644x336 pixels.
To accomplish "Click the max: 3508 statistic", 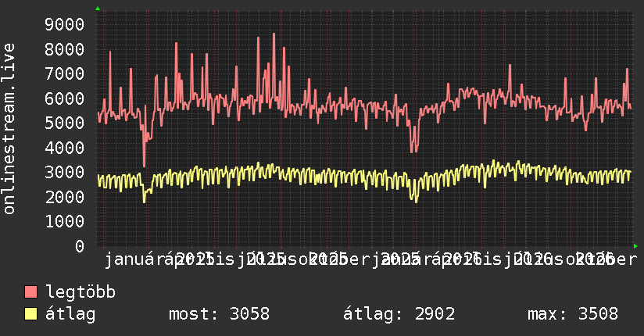I will coord(573,314).
